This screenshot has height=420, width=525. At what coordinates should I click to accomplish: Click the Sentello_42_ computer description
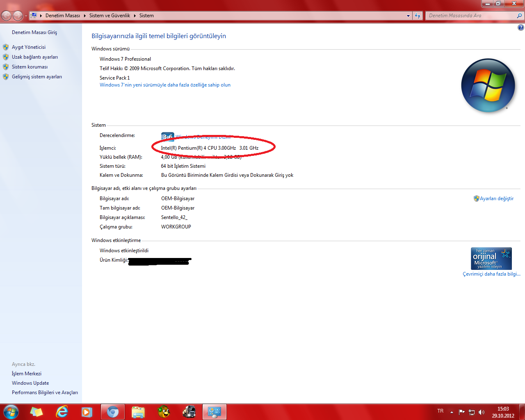click(x=174, y=217)
